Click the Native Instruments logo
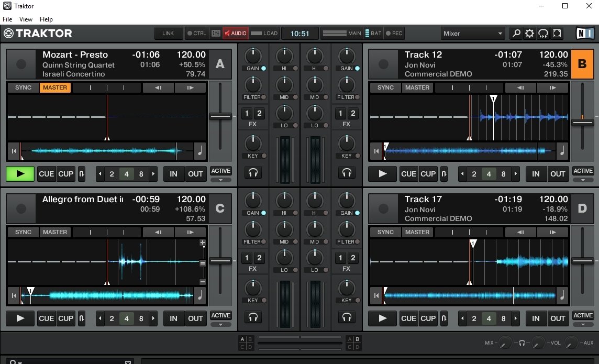This screenshot has width=599, height=364. (x=586, y=33)
